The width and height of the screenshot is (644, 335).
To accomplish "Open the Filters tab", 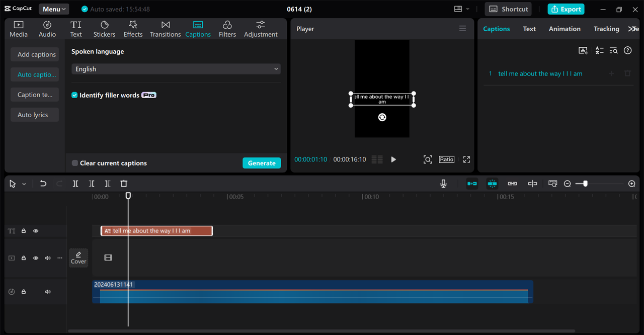I will (x=227, y=29).
